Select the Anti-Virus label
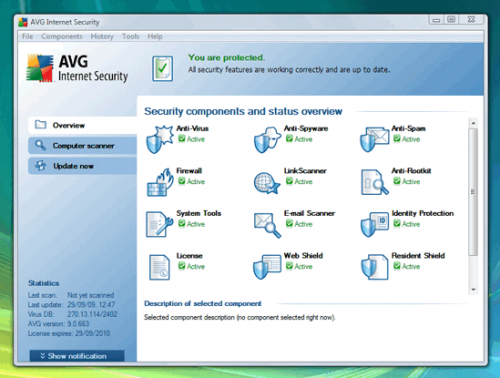 click(192, 128)
